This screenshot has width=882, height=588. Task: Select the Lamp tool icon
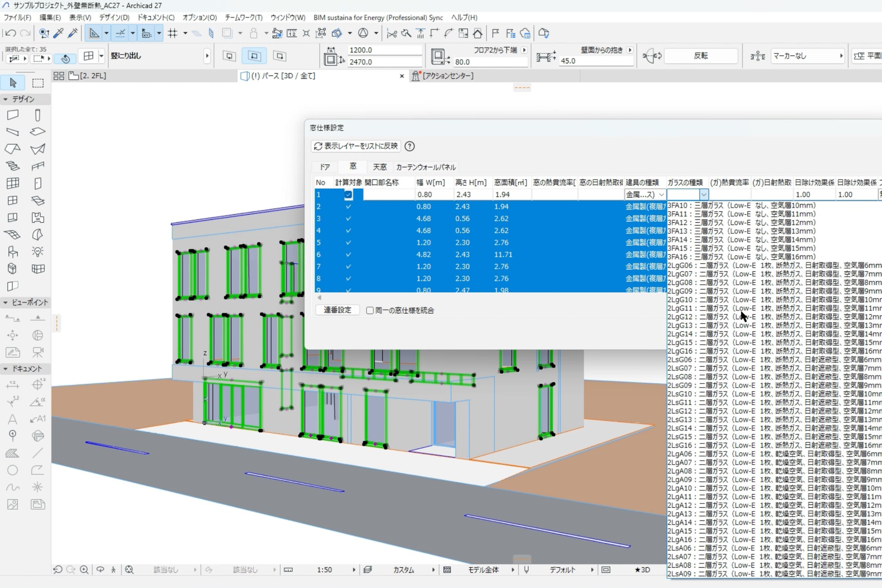[38, 251]
